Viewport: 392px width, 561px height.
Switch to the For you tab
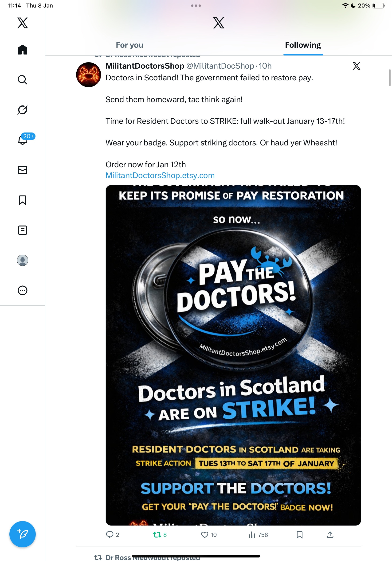pyautogui.click(x=129, y=45)
